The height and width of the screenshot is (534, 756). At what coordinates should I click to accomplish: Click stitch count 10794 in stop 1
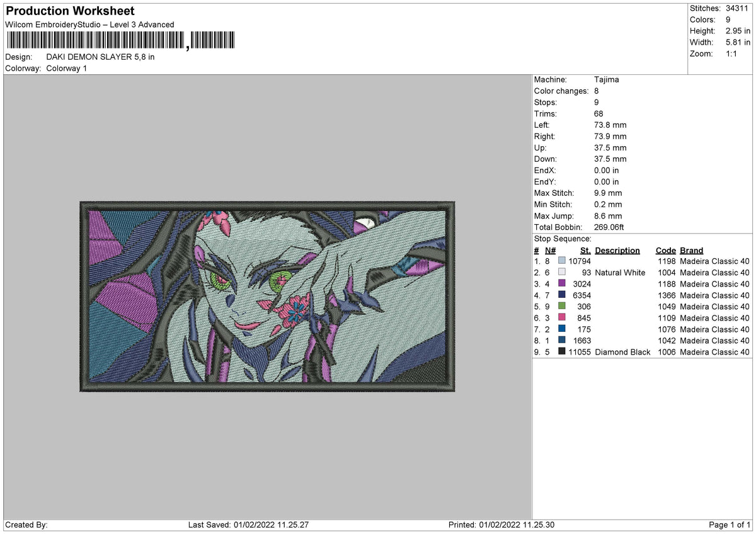[580, 261]
